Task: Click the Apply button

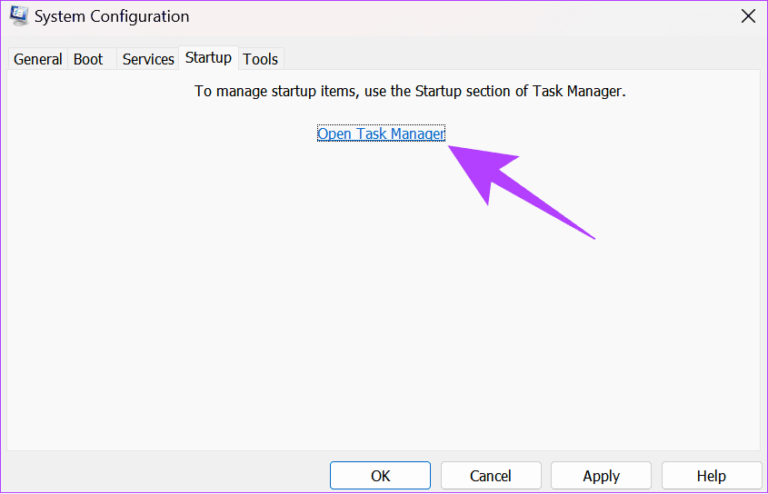Action: coord(601,476)
